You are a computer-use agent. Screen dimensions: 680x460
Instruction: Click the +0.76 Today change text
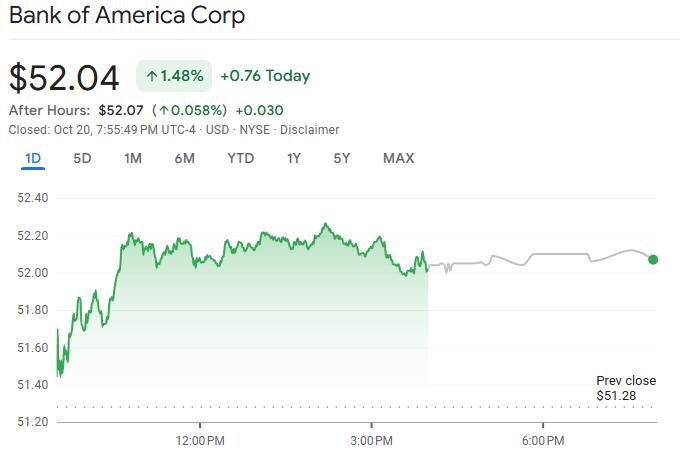(265, 76)
